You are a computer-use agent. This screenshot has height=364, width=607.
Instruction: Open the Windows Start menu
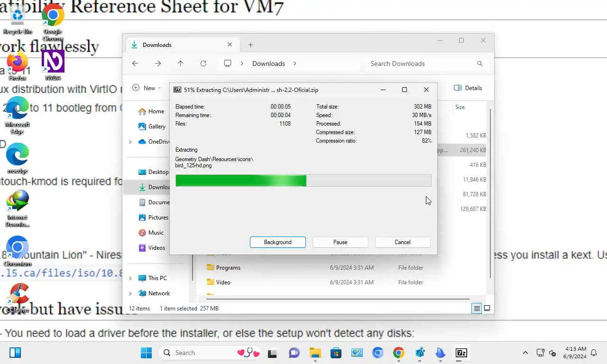click(x=146, y=353)
